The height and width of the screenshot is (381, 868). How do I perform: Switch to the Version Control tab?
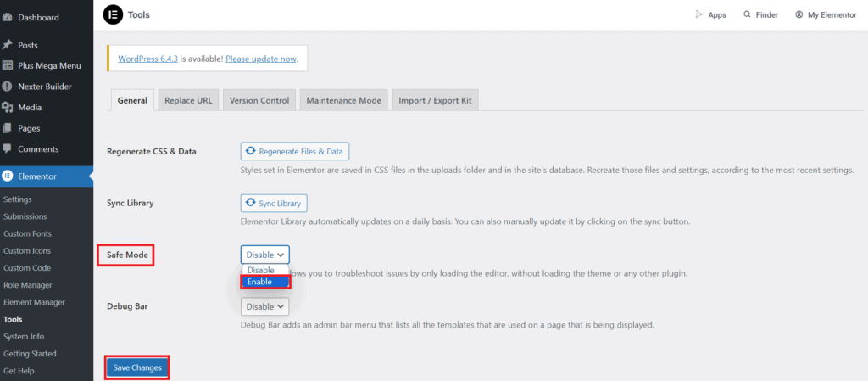click(259, 100)
